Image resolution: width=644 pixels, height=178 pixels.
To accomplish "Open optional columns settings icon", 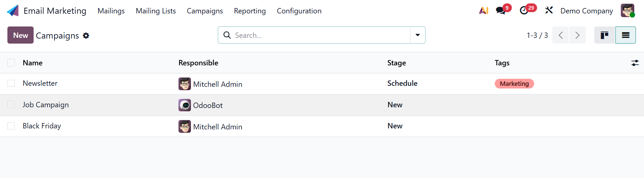I will pyautogui.click(x=635, y=63).
